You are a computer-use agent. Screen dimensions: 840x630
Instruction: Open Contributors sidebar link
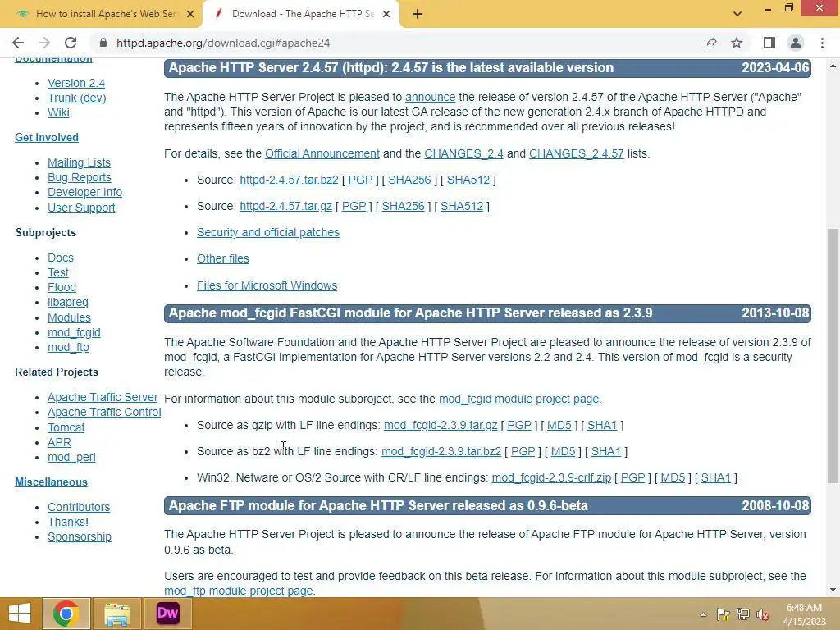coord(79,507)
